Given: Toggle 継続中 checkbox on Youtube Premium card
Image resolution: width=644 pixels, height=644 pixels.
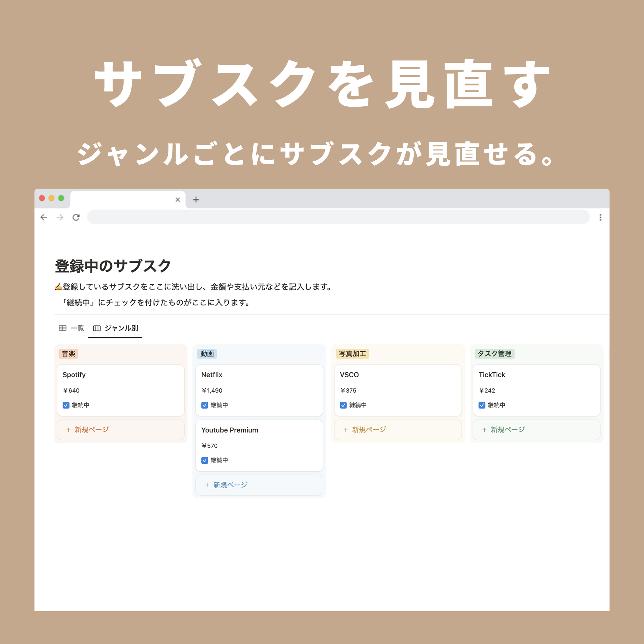Looking at the screenshot, I should [205, 460].
